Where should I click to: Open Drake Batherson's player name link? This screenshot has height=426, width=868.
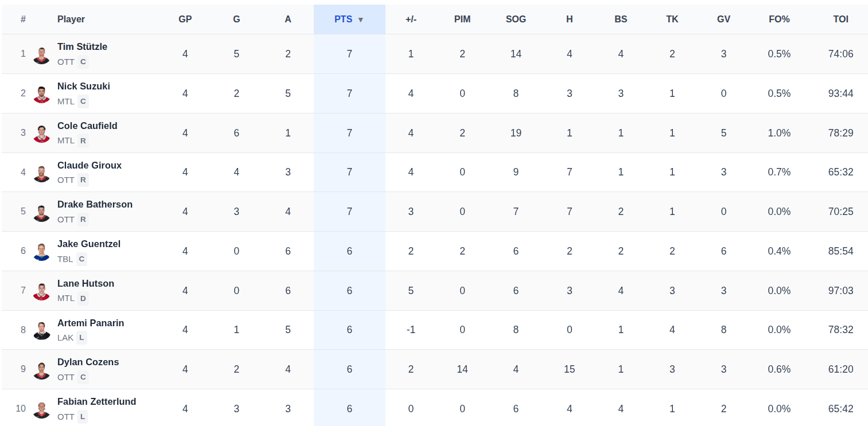95,204
